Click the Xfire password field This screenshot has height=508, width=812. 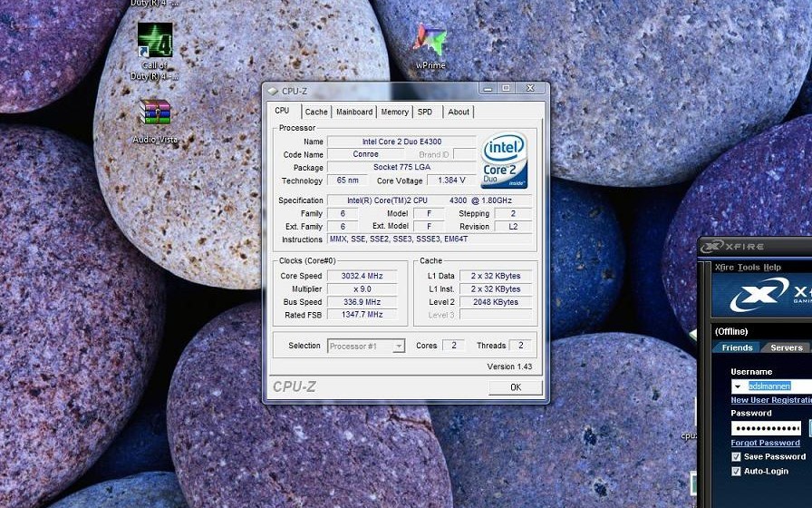click(766, 428)
